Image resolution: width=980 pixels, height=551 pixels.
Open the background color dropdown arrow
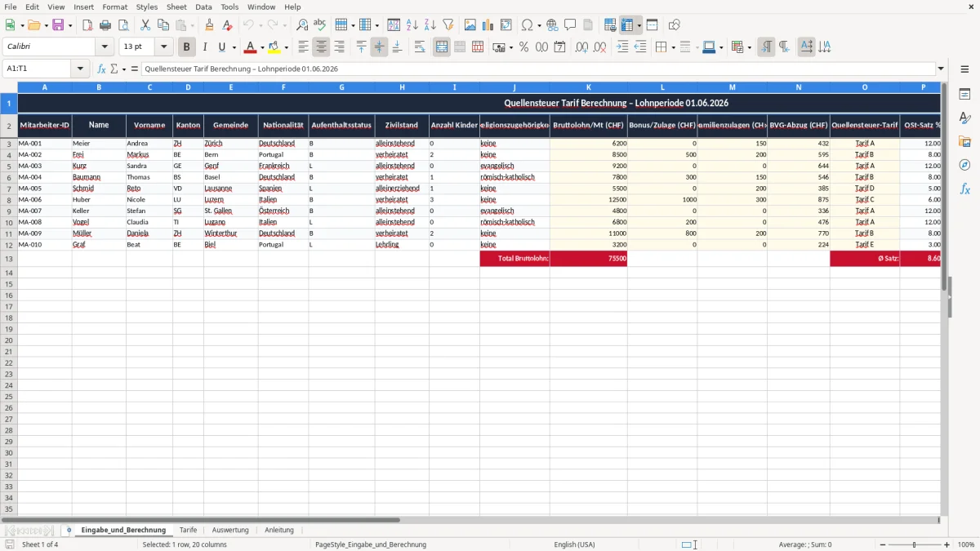[286, 47]
